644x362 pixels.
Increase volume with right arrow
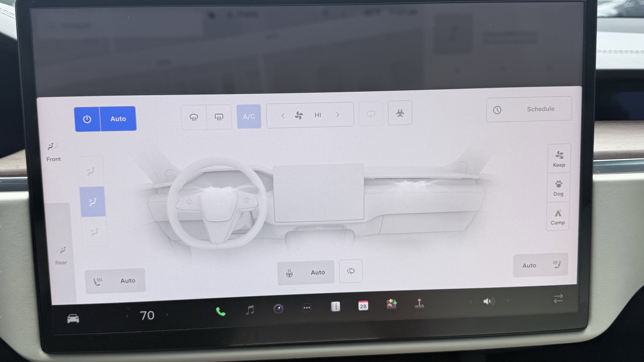point(508,301)
